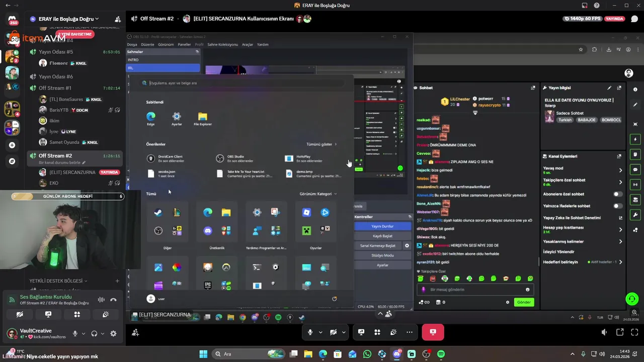The image size is (644, 362).
Task: Open Ayarlar from pinned Start apps
Action: (177, 119)
